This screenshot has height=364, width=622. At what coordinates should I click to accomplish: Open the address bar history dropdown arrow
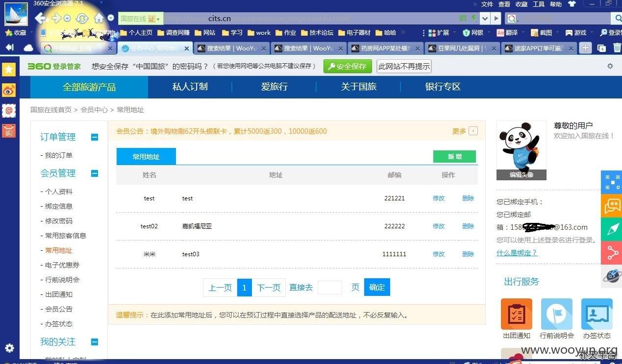485,19
